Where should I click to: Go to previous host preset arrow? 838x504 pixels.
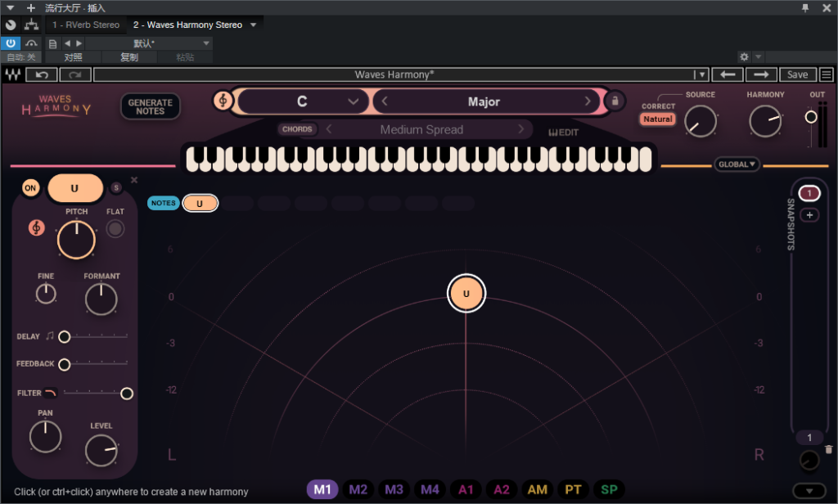(67, 43)
